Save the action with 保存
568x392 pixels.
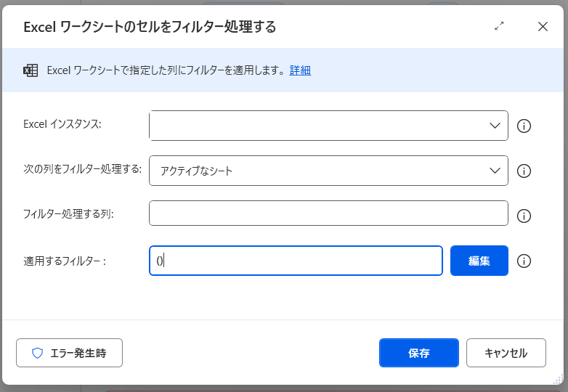coord(418,353)
